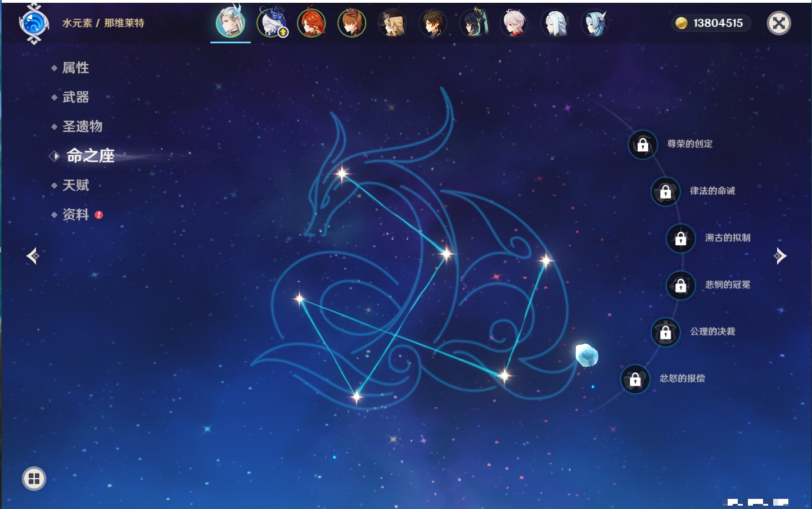812x509 pixels.
Task: Select Furina's portrait in the party bar
Action: tap(272, 24)
